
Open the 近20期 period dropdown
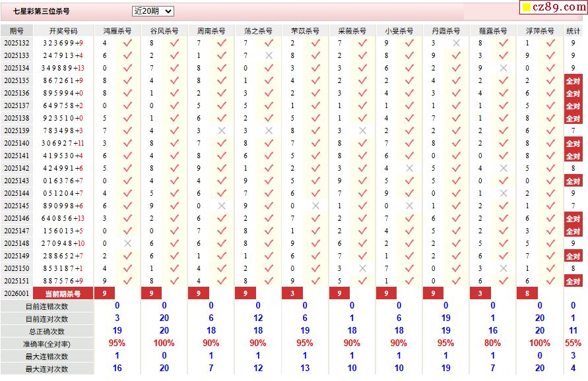point(152,11)
